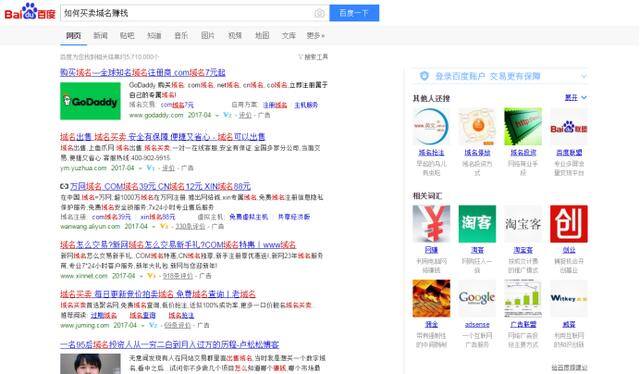640x374 pixels.
Task: Open the 文库 tab
Action: coord(289,36)
